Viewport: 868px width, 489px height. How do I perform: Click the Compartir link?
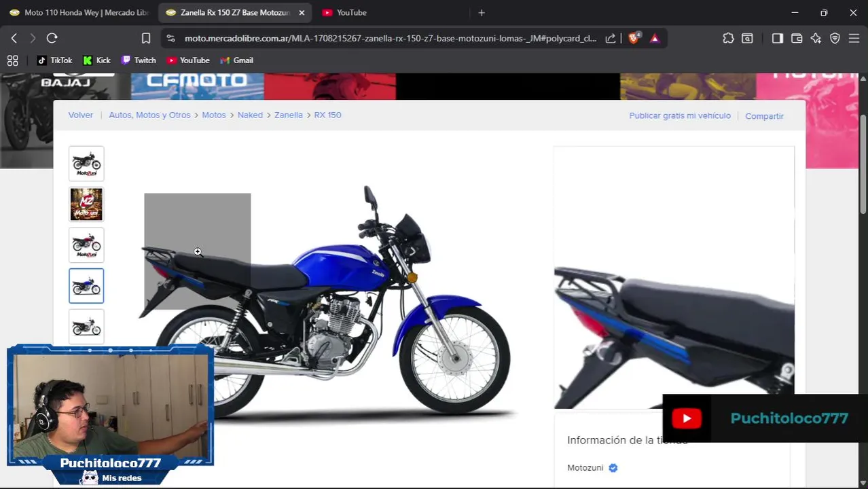coord(764,116)
